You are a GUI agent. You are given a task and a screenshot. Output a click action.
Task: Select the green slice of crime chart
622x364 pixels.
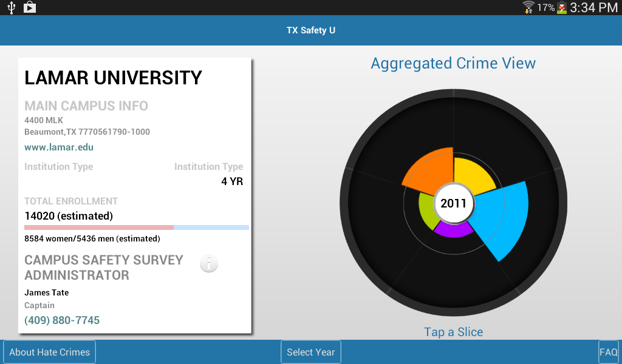click(x=427, y=210)
